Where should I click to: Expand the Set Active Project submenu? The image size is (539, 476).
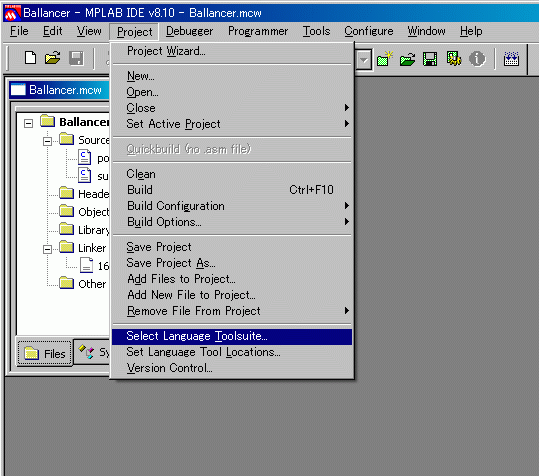point(346,124)
